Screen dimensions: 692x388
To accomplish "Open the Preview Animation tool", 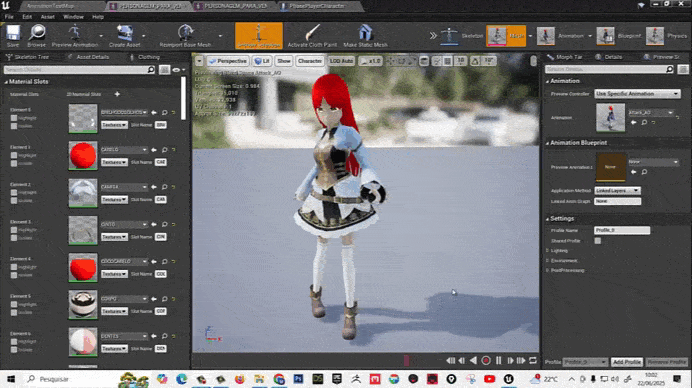I will pyautogui.click(x=75, y=35).
